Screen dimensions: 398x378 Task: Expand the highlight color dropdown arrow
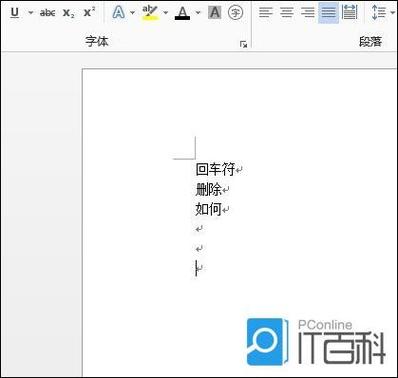point(165,13)
